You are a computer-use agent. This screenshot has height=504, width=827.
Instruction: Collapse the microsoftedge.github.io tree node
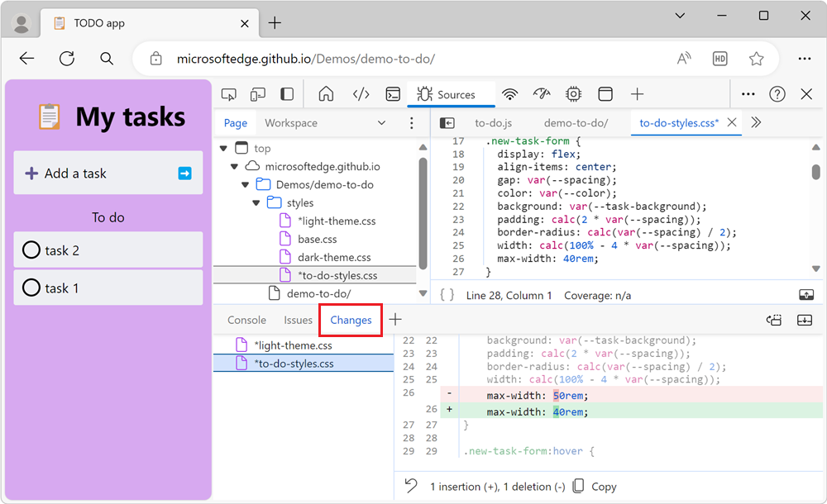pos(234,167)
